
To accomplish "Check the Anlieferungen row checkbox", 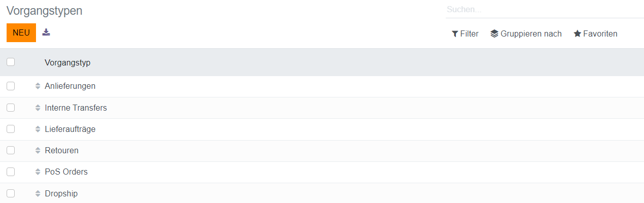I will click(11, 86).
